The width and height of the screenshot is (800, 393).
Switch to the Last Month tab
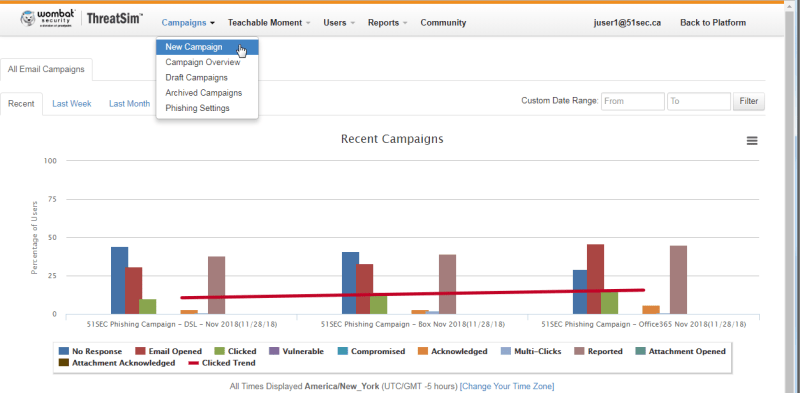129,104
